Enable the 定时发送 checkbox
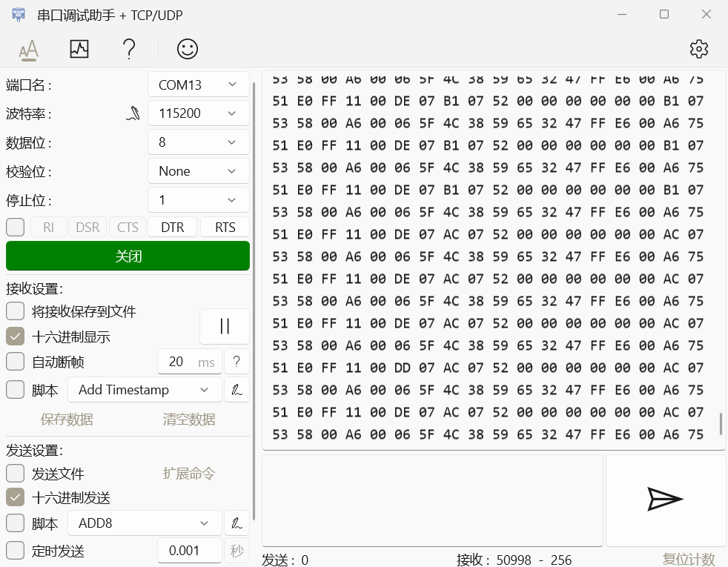The image size is (728, 567). (x=16, y=551)
